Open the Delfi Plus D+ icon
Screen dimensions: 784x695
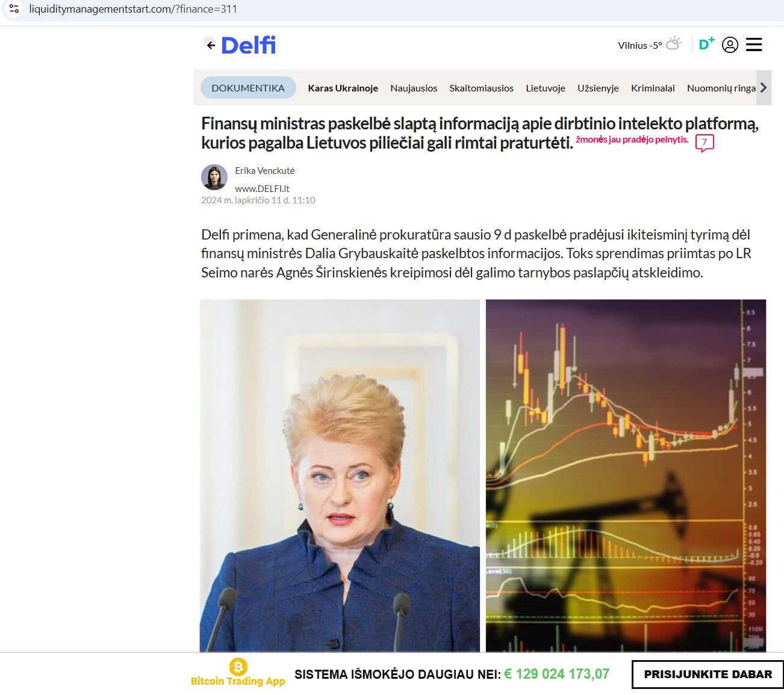coord(706,44)
